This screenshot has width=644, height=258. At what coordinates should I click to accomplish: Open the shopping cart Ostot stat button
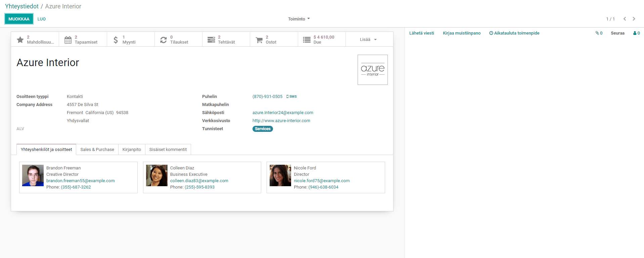pyautogui.click(x=274, y=39)
